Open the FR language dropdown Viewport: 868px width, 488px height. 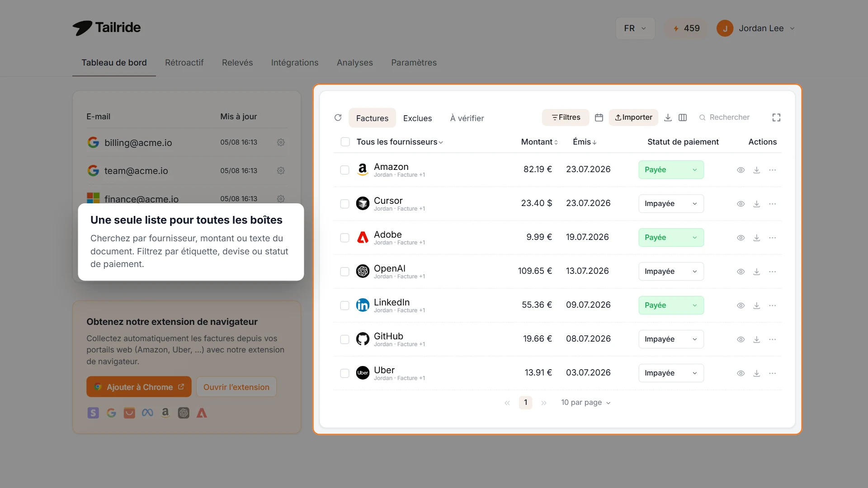(x=635, y=28)
